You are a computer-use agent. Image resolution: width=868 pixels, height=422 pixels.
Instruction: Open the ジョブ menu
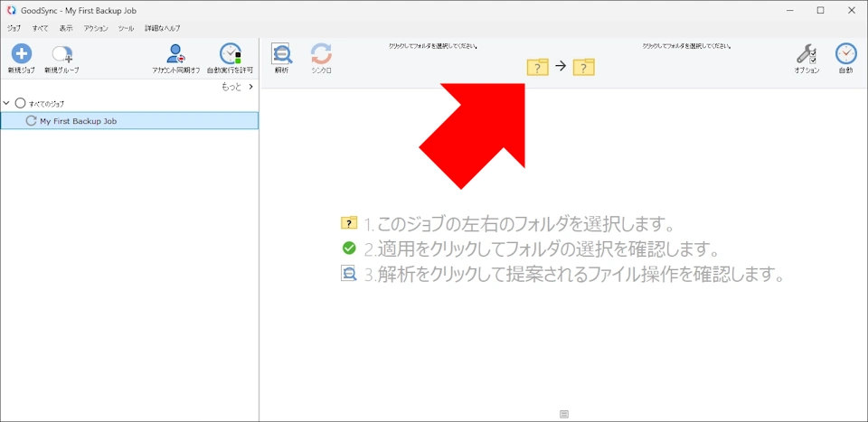point(14,28)
